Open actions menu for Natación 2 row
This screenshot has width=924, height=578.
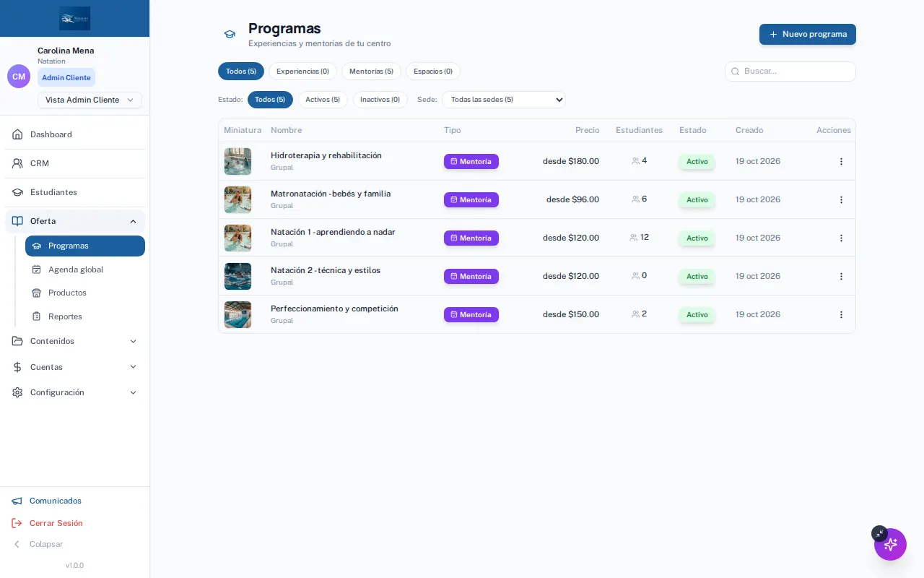(841, 276)
